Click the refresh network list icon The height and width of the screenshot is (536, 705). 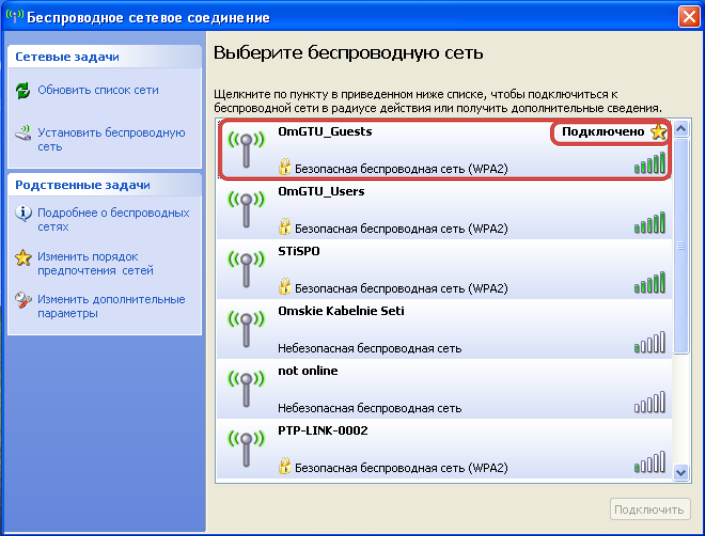(23, 91)
